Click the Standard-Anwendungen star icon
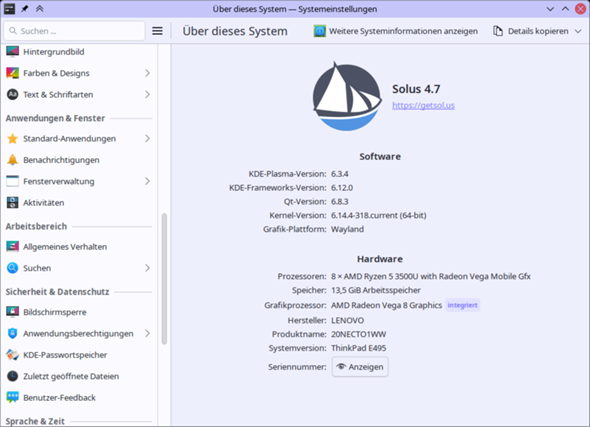590x427 pixels. tap(12, 138)
